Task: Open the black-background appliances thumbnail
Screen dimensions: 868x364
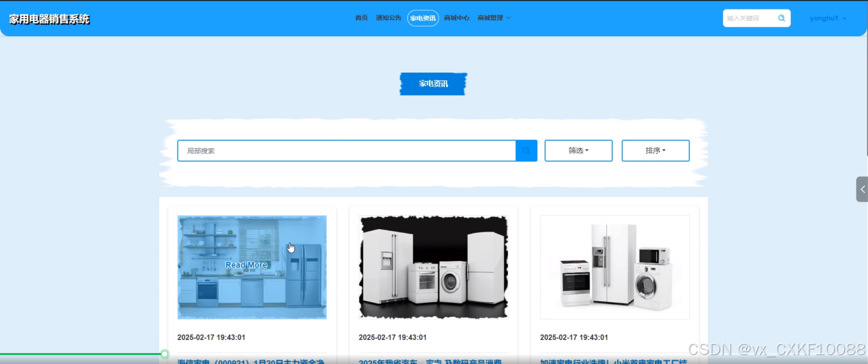Action: tap(433, 267)
